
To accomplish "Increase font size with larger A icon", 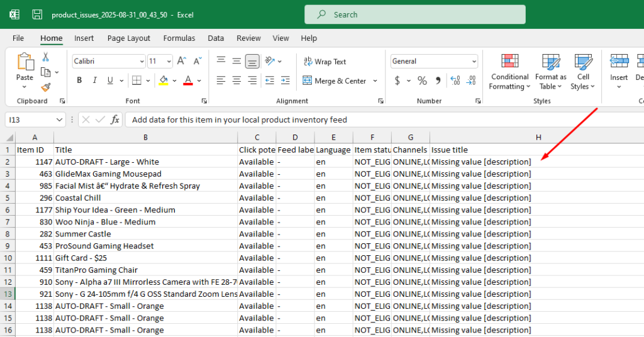I will (182, 61).
